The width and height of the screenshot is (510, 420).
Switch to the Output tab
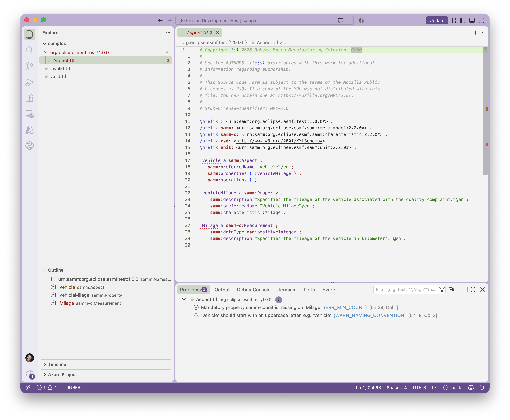222,290
